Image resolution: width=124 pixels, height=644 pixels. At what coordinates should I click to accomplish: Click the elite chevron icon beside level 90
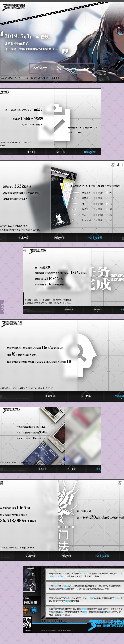point(106,192)
